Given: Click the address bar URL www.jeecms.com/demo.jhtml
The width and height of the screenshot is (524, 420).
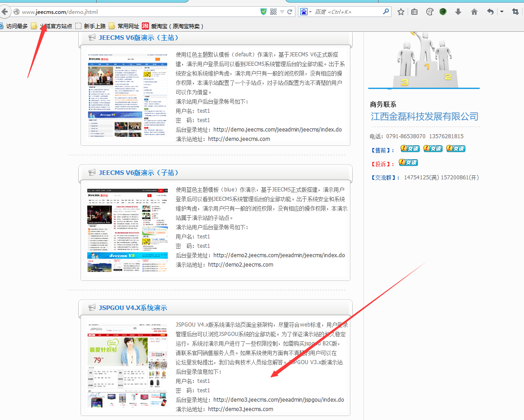Looking at the screenshot, I should click(60, 12).
